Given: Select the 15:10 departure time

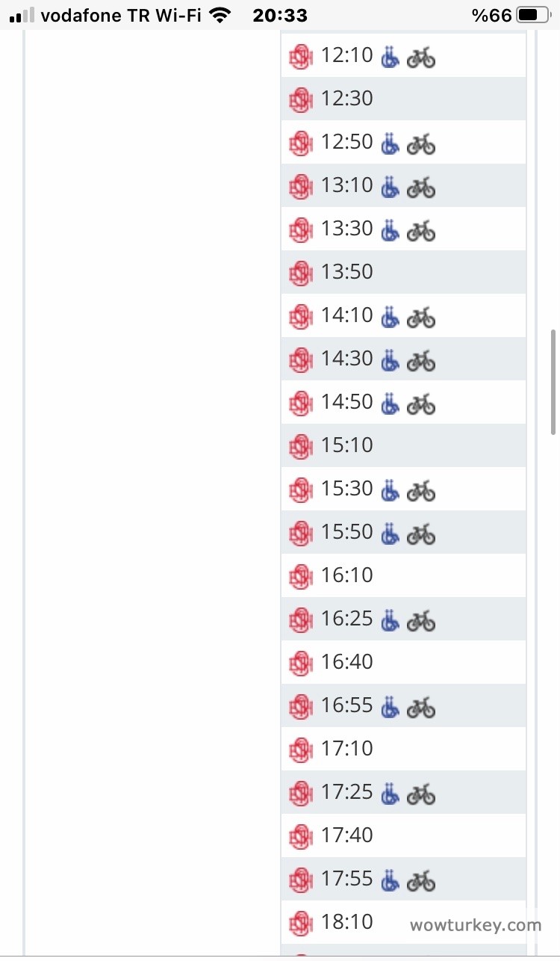Looking at the screenshot, I should 347,445.
